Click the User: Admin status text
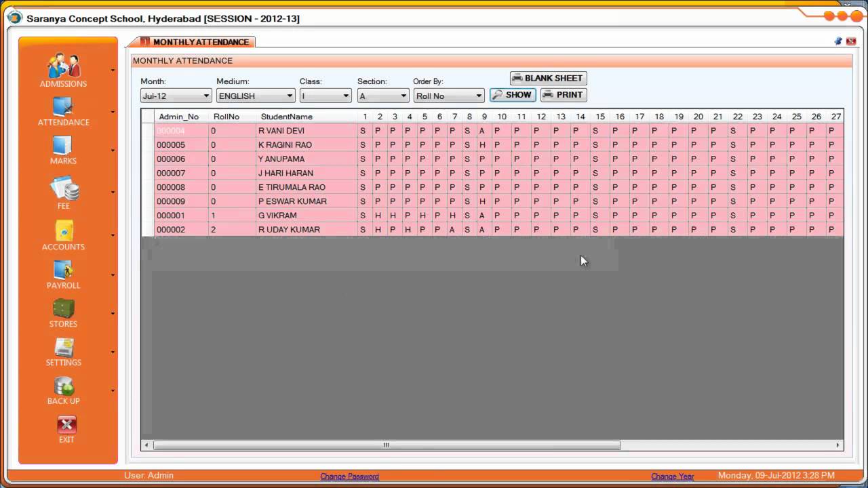The image size is (868, 488). pos(149,476)
